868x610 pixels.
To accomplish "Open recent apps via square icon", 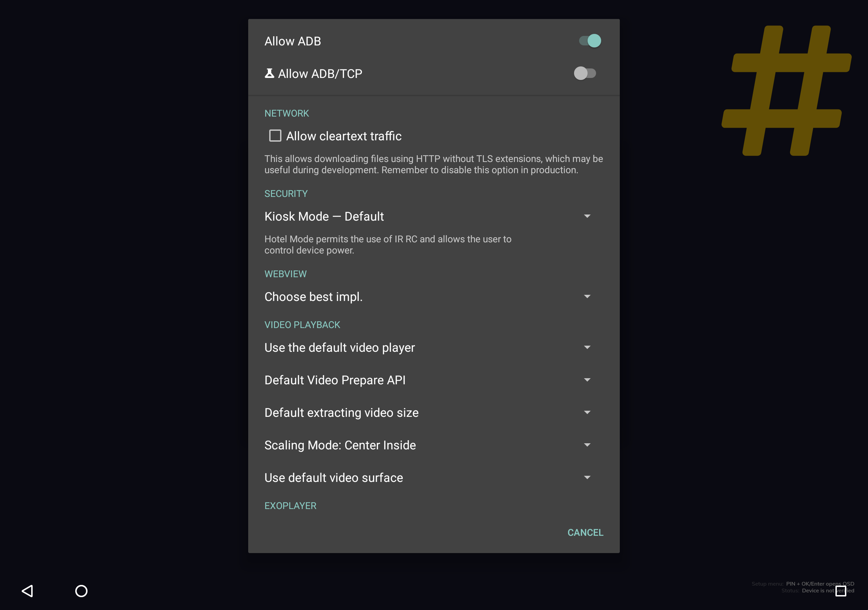I will click(x=841, y=591).
